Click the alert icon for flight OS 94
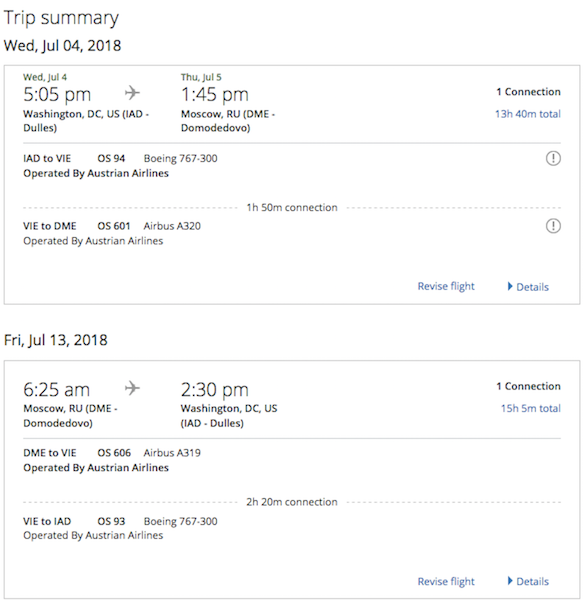Screen dimensions: 585x600 click(553, 158)
